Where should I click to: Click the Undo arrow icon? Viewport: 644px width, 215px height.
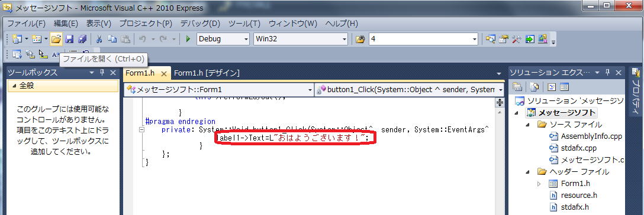pyautogui.click(x=143, y=39)
